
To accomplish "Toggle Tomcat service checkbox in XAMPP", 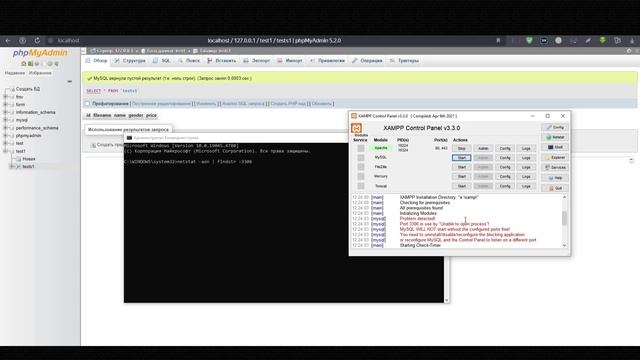I will tap(361, 186).
